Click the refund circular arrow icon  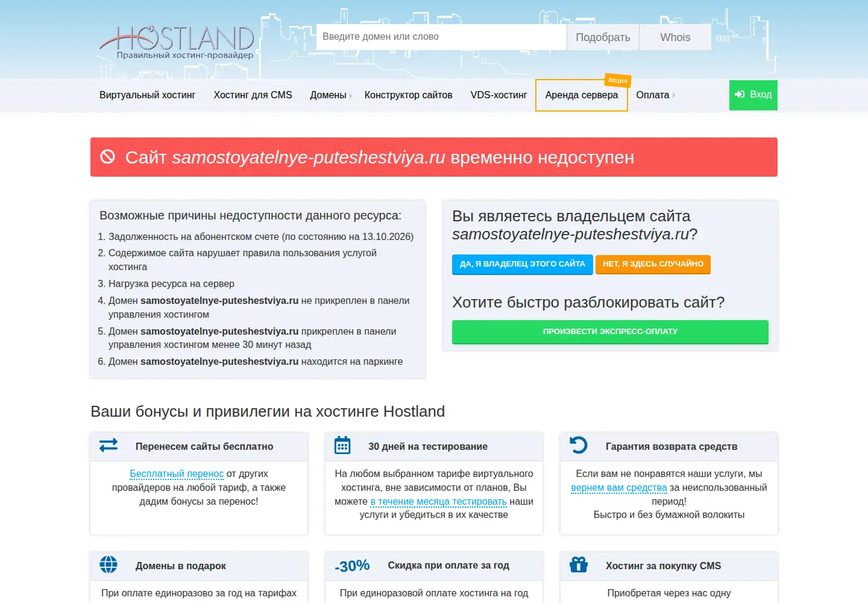click(578, 445)
